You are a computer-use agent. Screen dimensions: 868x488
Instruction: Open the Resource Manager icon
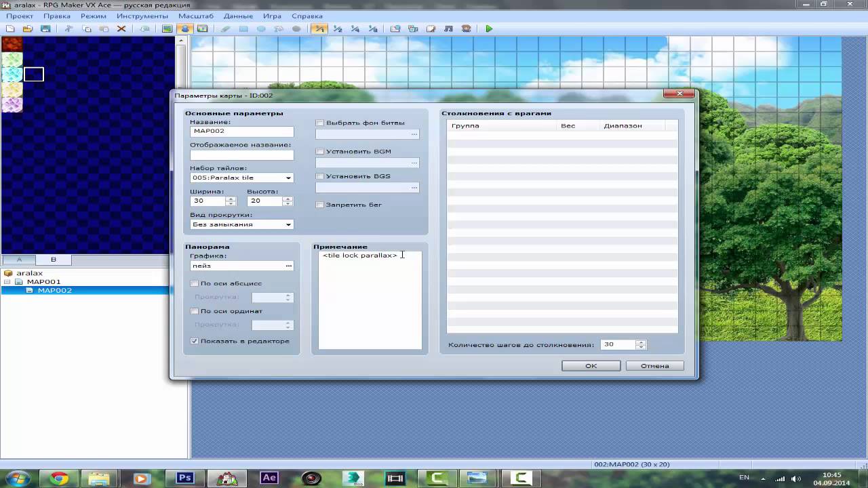413,28
